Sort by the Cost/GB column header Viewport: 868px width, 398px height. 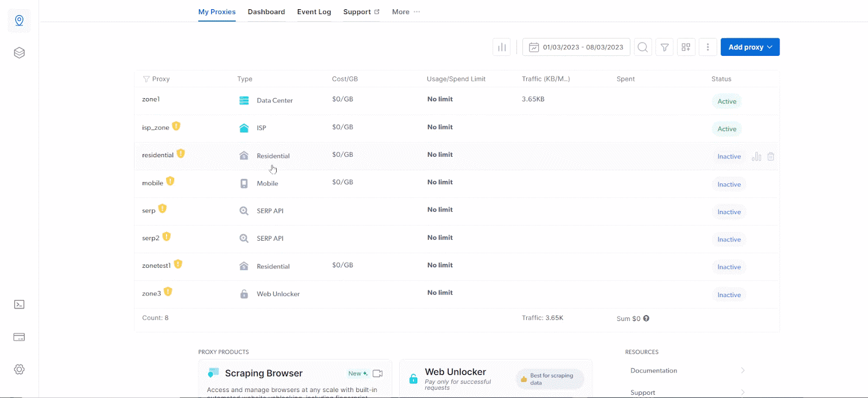pyautogui.click(x=345, y=79)
